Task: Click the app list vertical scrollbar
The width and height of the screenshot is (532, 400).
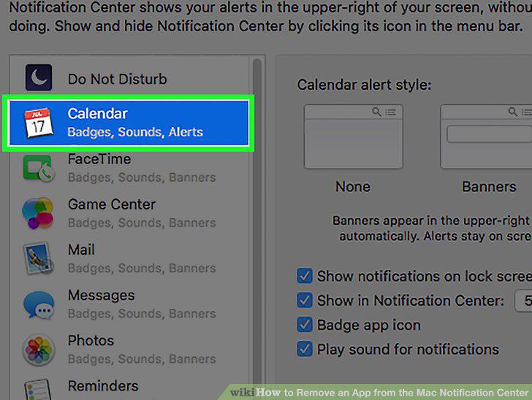Action: (x=256, y=224)
